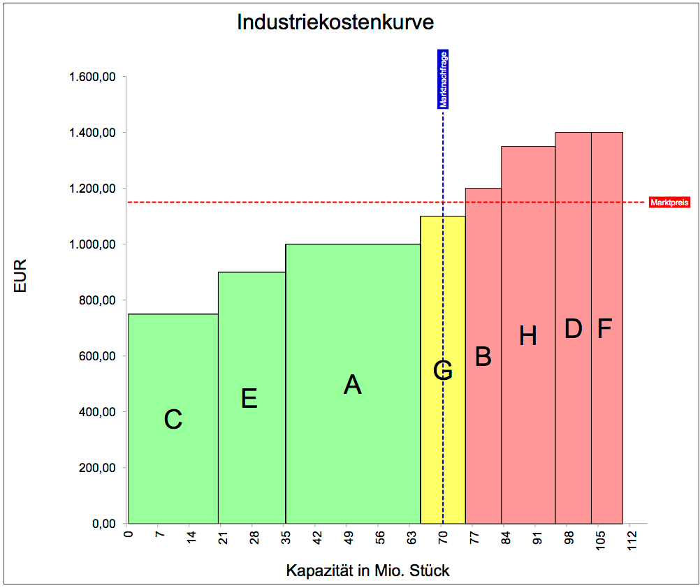Click the blue Marktnachfrage label

click(442, 80)
